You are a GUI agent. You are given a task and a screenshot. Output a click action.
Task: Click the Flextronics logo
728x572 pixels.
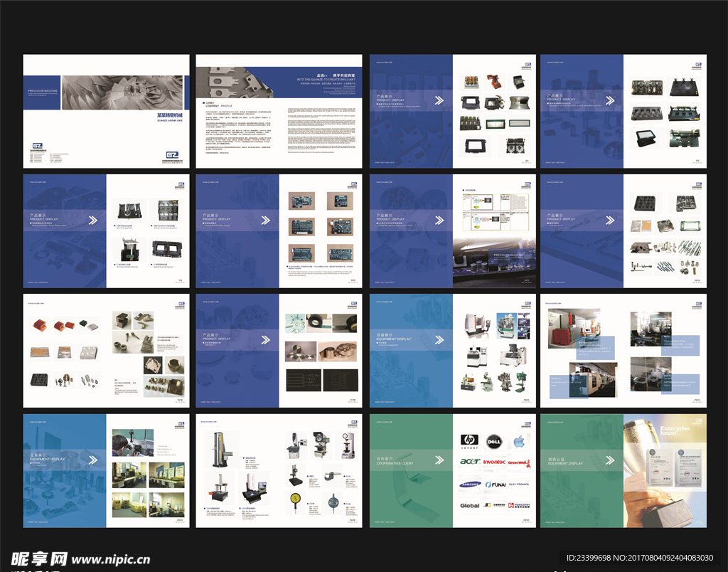(x=519, y=484)
